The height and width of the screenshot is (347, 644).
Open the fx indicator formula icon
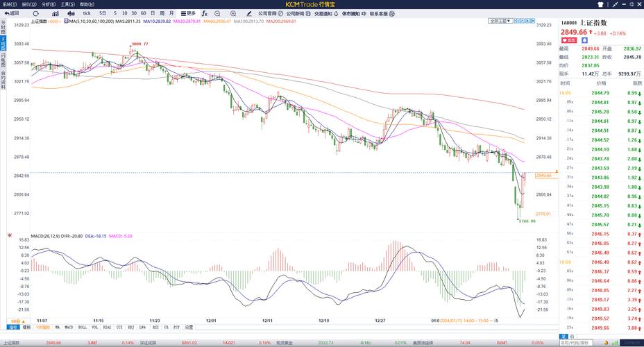204,13
